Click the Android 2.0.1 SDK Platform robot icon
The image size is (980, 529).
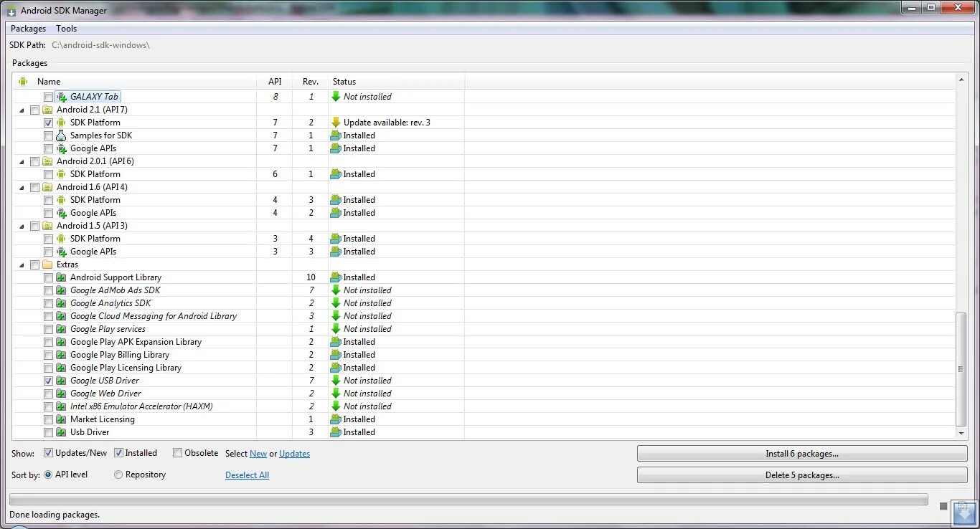coord(62,174)
